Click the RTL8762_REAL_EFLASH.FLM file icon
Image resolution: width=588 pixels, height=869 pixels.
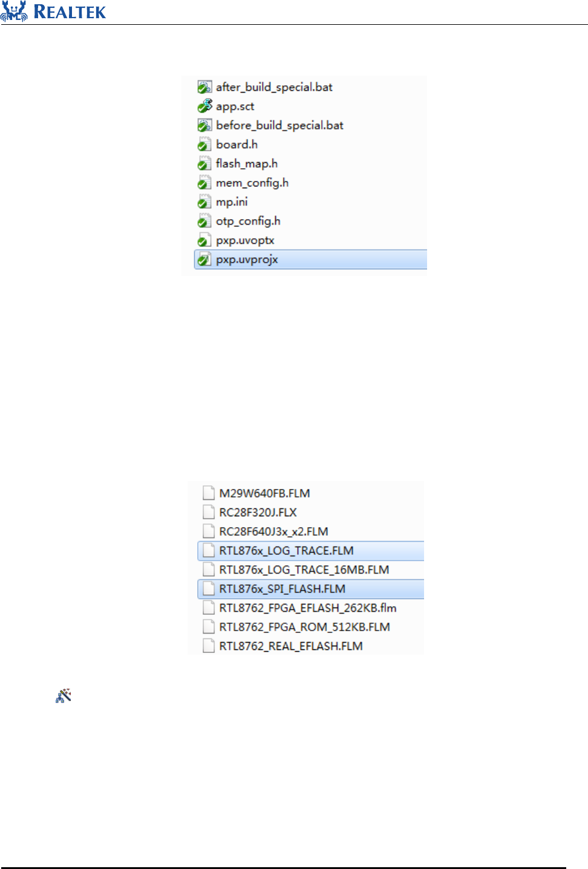(209, 646)
